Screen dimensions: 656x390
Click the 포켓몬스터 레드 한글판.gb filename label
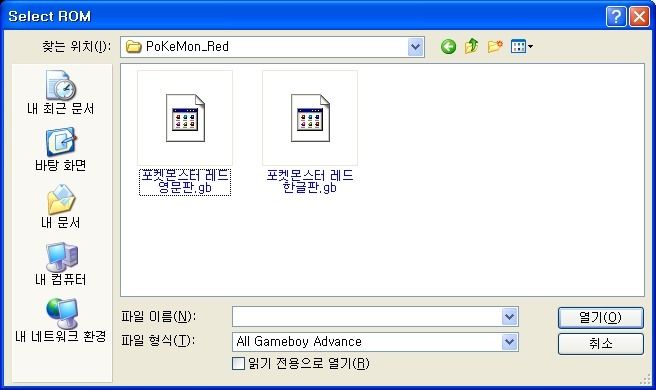[310, 182]
